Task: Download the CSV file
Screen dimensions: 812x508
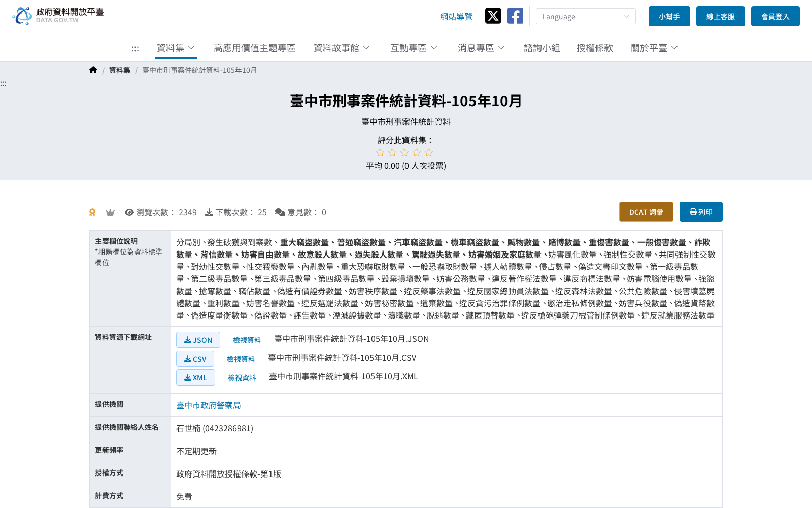Action: coord(195,359)
